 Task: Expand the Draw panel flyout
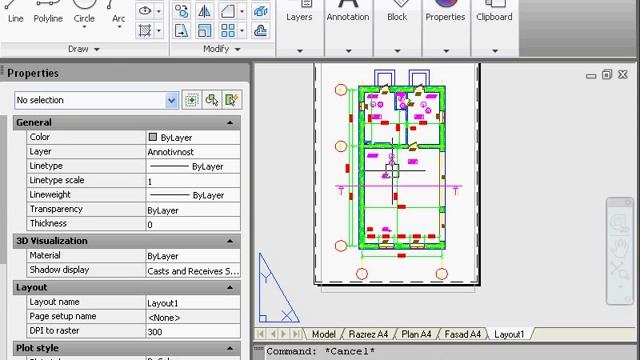click(x=97, y=49)
